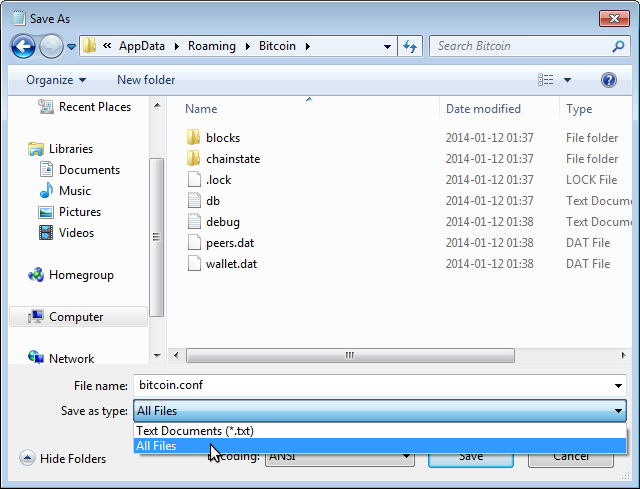Open the Encoding ANSI dropdown
640x489 pixels.
(x=340, y=456)
